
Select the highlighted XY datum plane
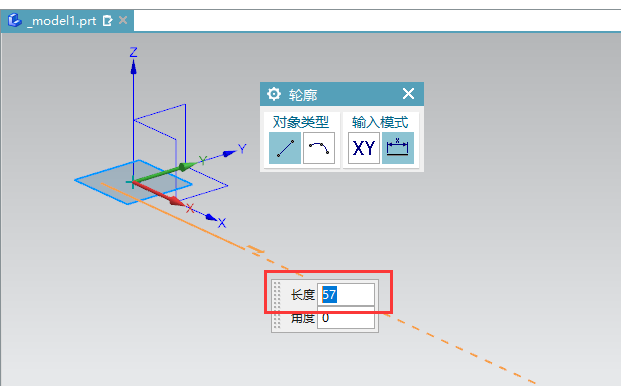(x=133, y=182)
